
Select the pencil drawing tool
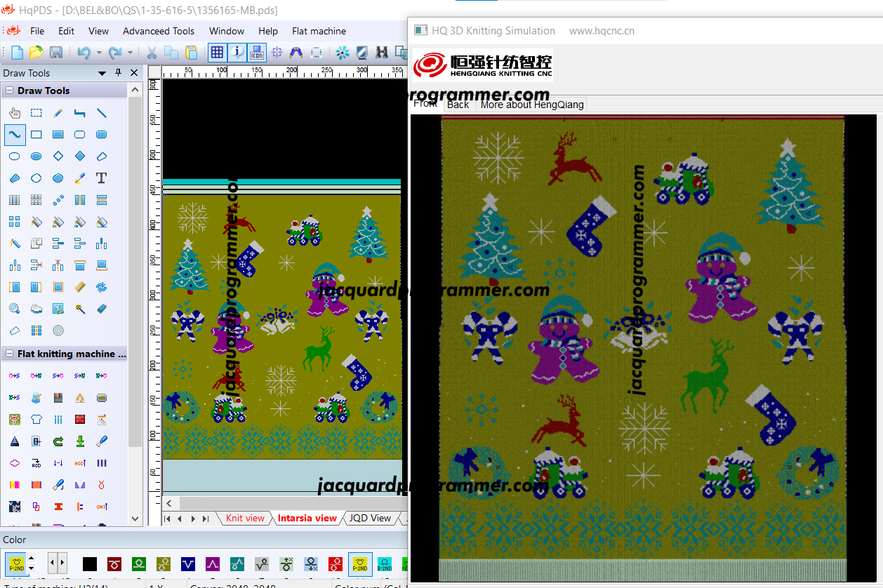pyautogui.click(x=58, y=112)
